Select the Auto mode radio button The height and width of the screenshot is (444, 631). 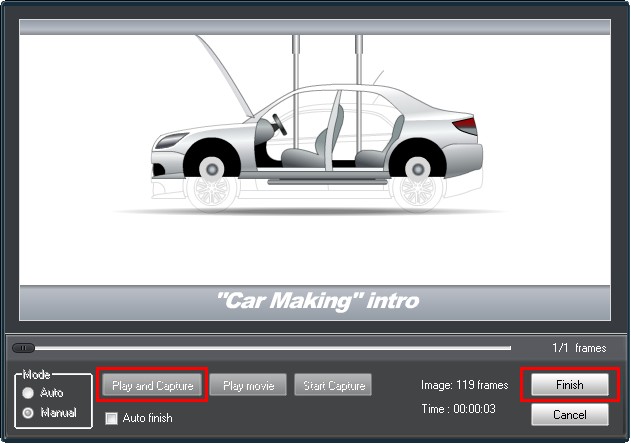click(28, 392)
